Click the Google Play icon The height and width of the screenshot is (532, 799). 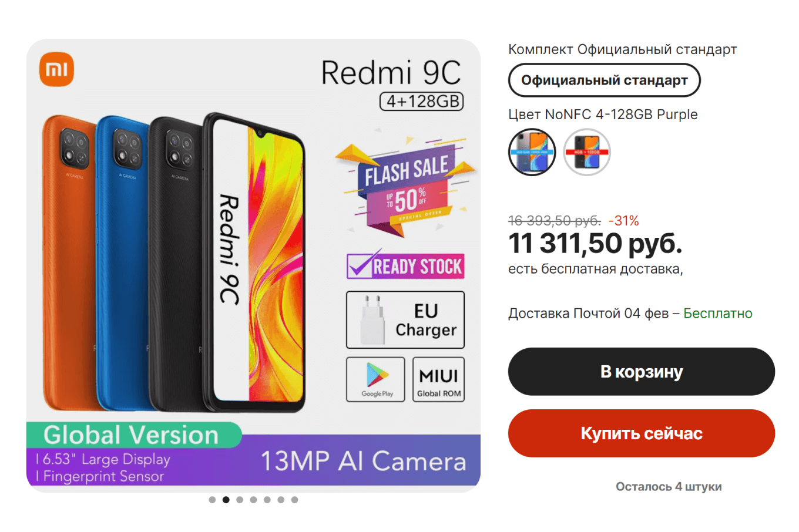point(375,379)
